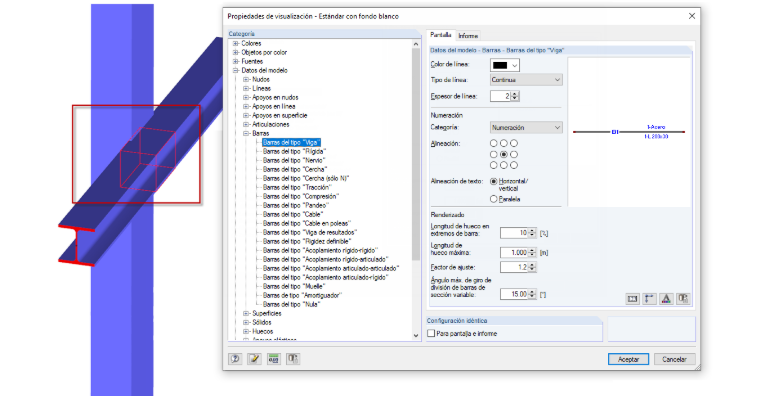The width and height of the screenshot is (760, 396).
Task: Click the pencil edit icon in bottom toolbar
Action: pyautogui.click(x=254, y=359)
